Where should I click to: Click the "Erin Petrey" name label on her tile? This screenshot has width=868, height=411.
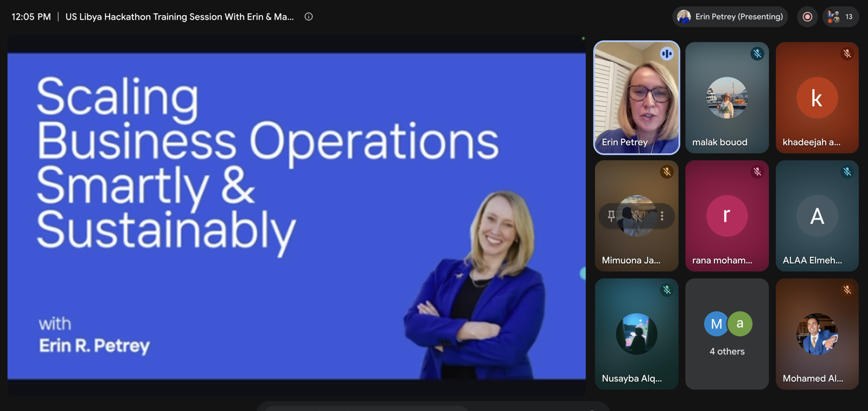625,142
